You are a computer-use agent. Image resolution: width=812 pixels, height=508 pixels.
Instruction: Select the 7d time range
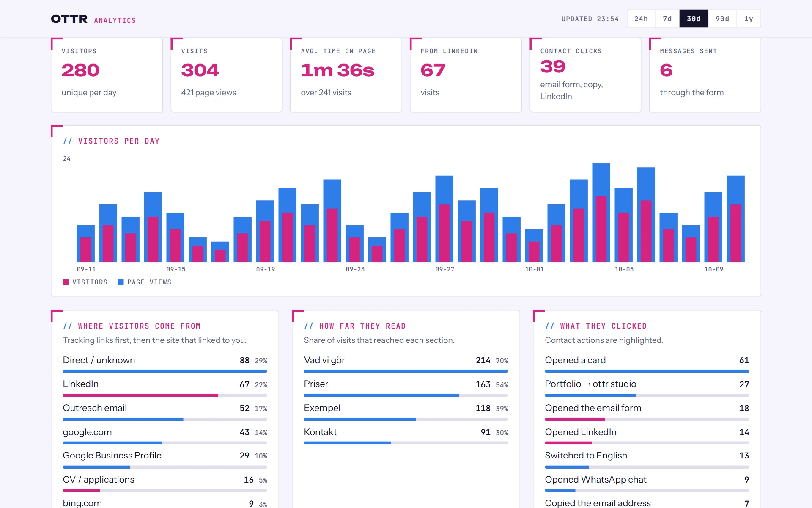(667, 19)
